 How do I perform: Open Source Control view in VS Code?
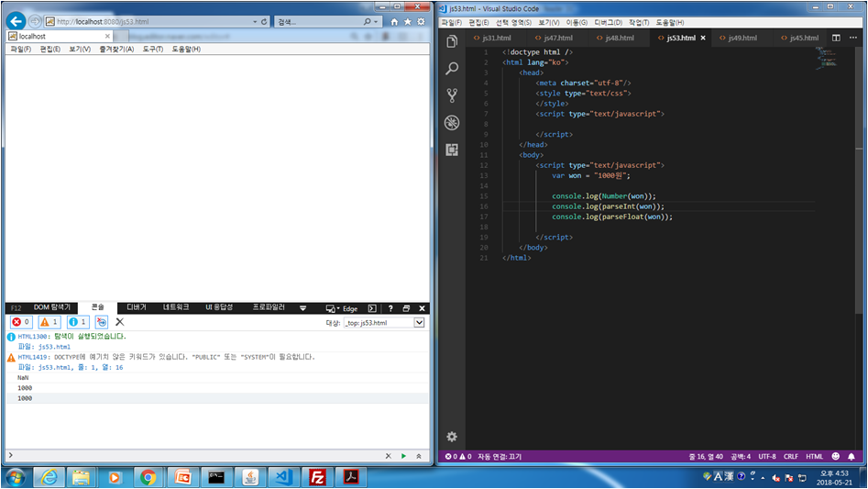point(452,95)
